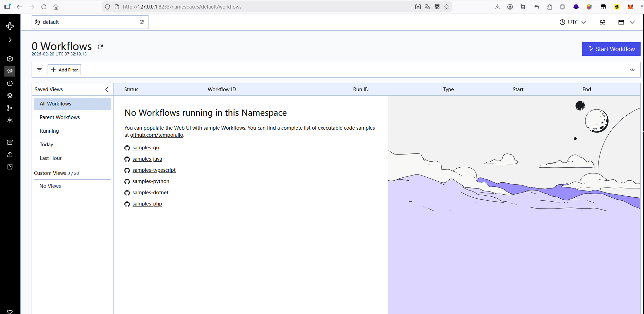
Task: Select the Running saved view
Action: tap(49, 131)
